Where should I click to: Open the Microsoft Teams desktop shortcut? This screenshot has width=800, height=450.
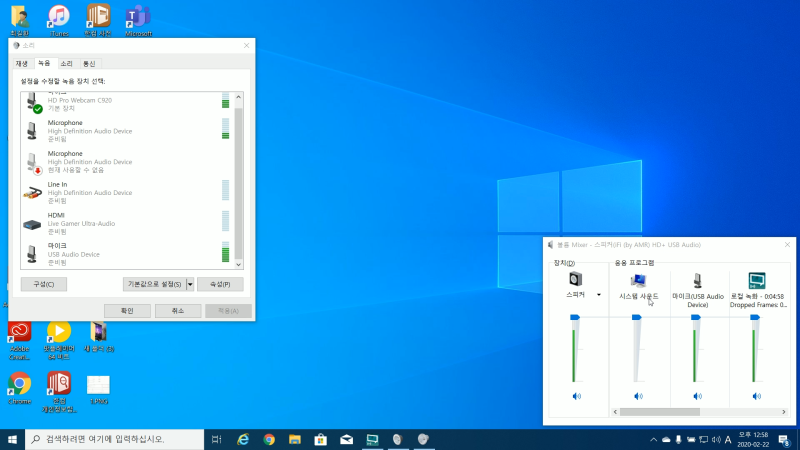(138, 20)
